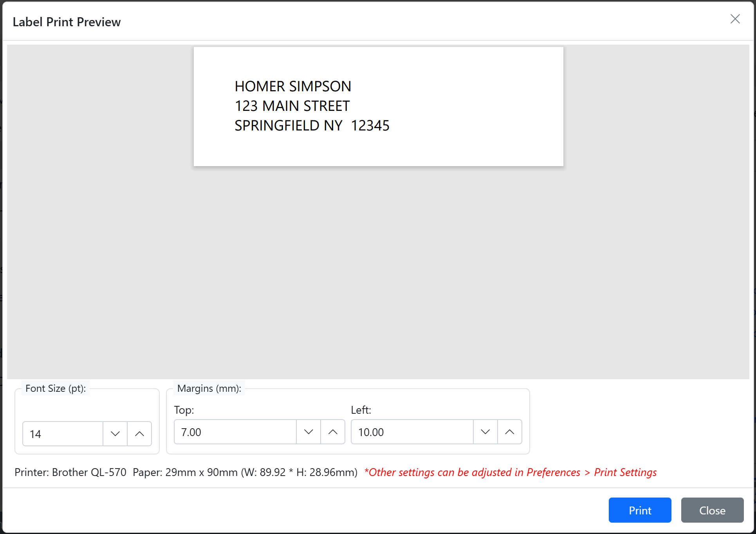Click the address line 123 MAIN STREET
756x534 pixels.
pyautogui.click(x=292, y=105)
